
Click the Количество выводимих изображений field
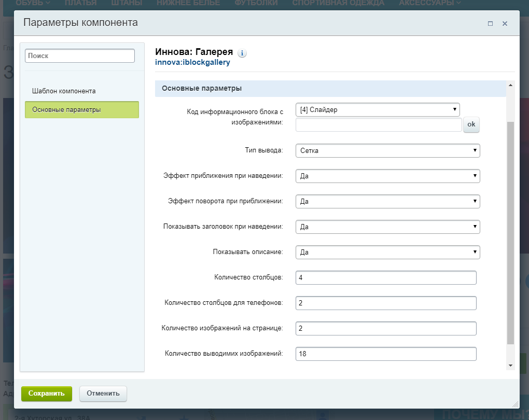pyautogui.click(x=385, y=354)
